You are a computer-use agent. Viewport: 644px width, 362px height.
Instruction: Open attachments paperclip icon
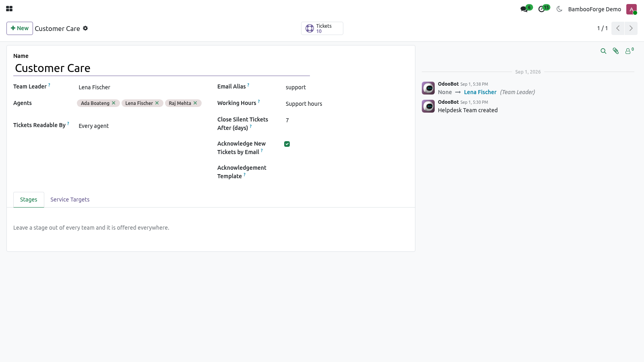tap(616, 51)
